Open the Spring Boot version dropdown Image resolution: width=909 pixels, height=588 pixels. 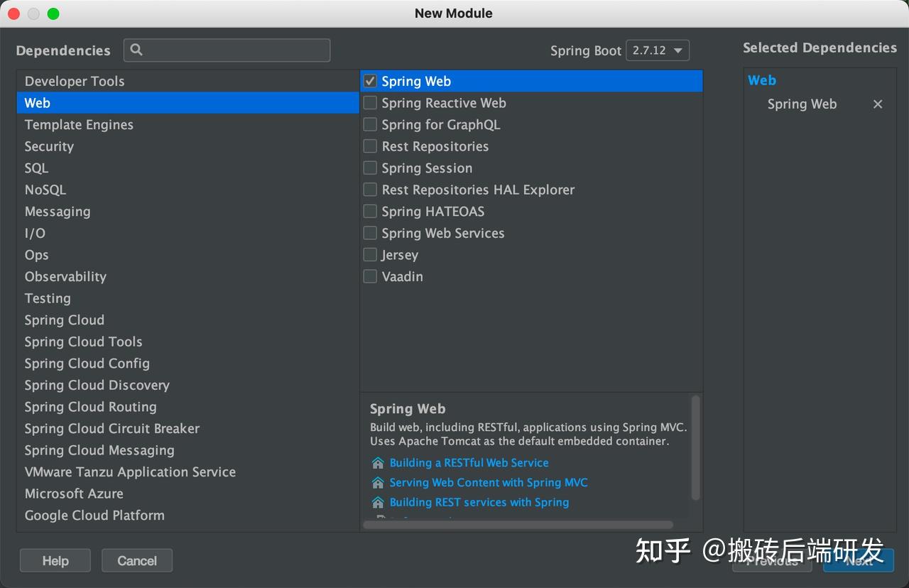click(x=658, y=50)
